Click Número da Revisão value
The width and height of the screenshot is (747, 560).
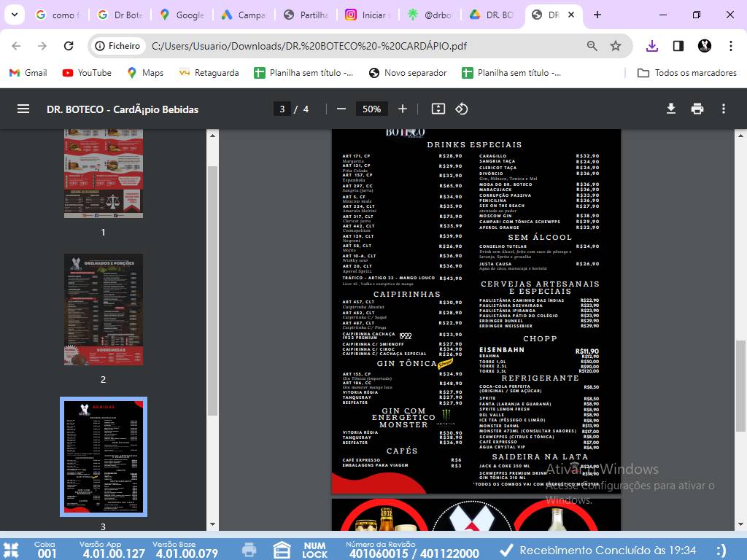click(x=414, y=553)
